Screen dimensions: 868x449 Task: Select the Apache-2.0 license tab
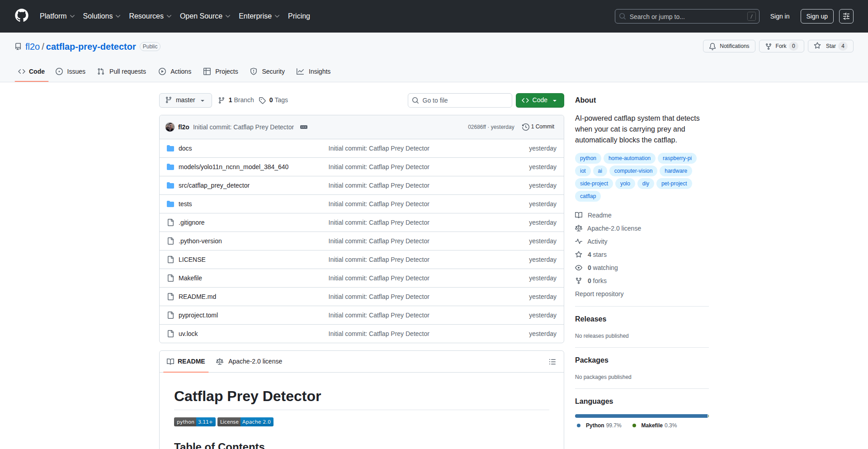(250, 361)
